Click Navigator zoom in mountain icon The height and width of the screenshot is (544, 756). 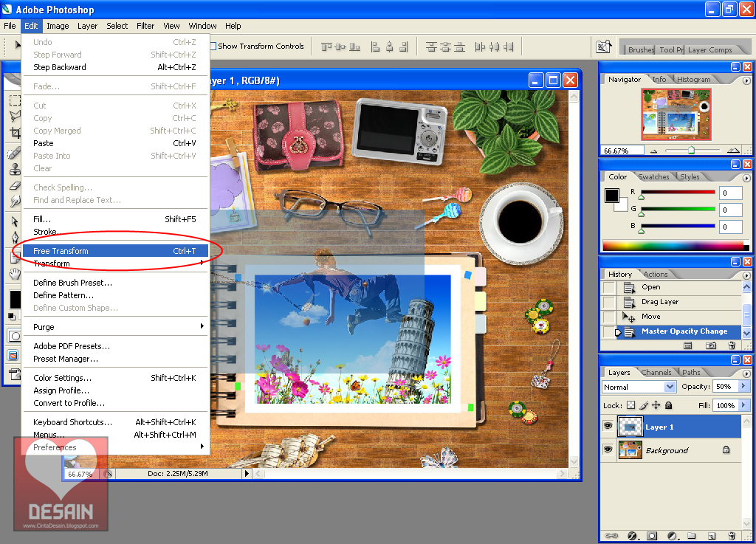[x=733, y=151]
